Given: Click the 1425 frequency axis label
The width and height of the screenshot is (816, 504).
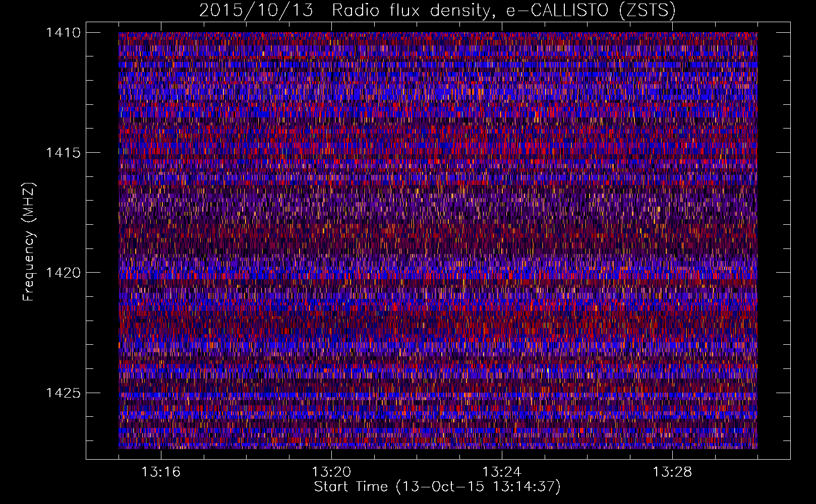Looking at the screenshot, I should [x=63, y=393].
